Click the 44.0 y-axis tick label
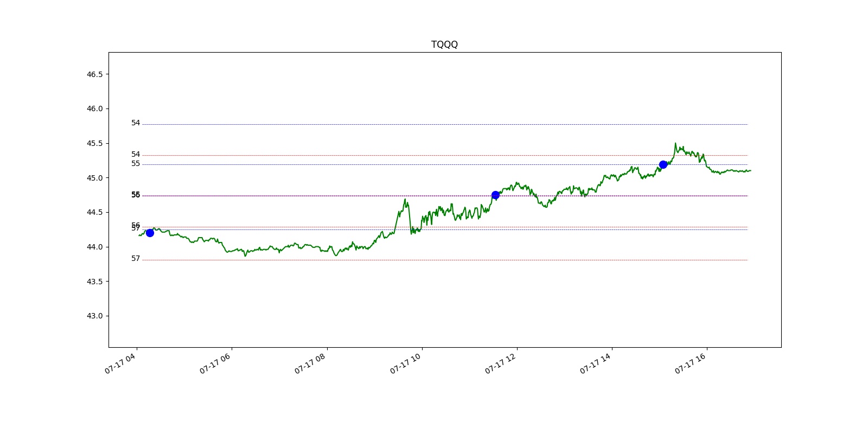 (x=94, y=247)
